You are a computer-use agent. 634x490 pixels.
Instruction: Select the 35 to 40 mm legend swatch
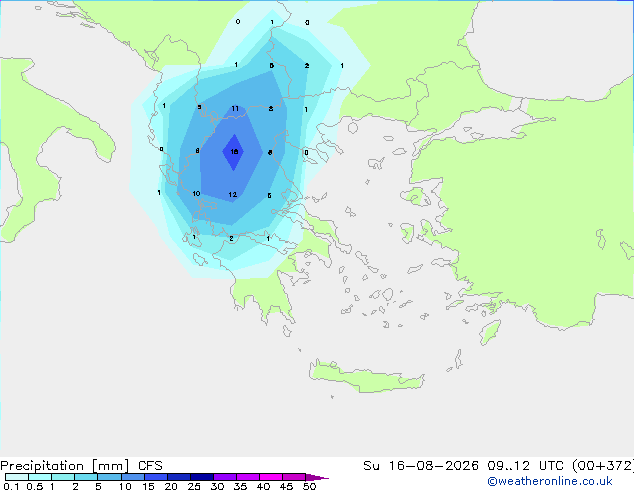pyautogui.click(x=248, y=477)
